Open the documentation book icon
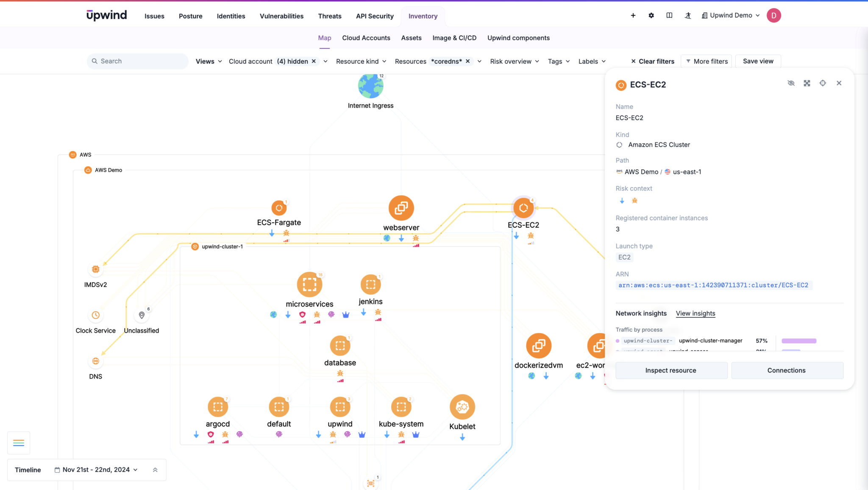Viewport: 868px width, 490px height. pos(670,15)
